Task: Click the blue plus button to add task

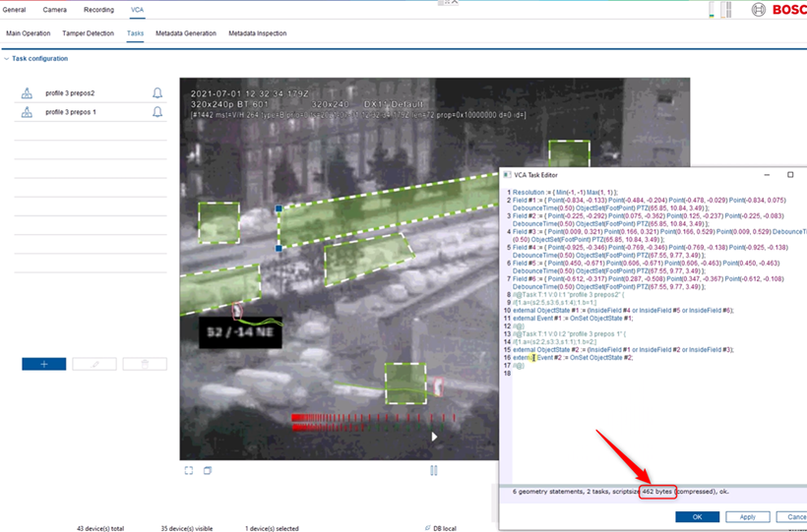Action: pos(44,364)
